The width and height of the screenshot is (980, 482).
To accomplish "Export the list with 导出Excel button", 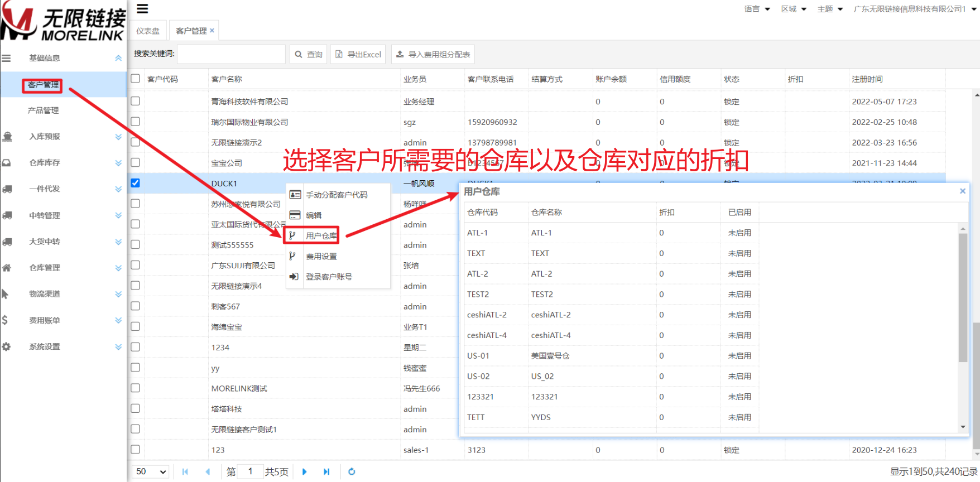I will click(358, 54).
